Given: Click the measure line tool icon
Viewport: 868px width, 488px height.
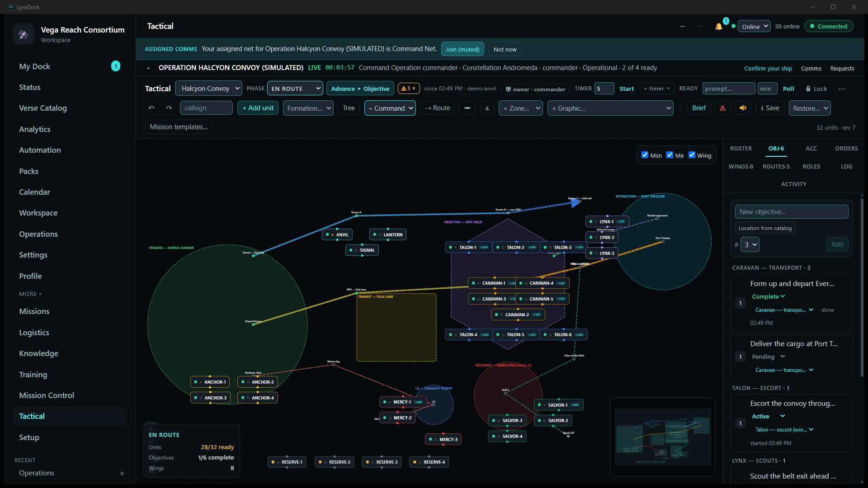Looking at the screenshot, I should 467,108.
